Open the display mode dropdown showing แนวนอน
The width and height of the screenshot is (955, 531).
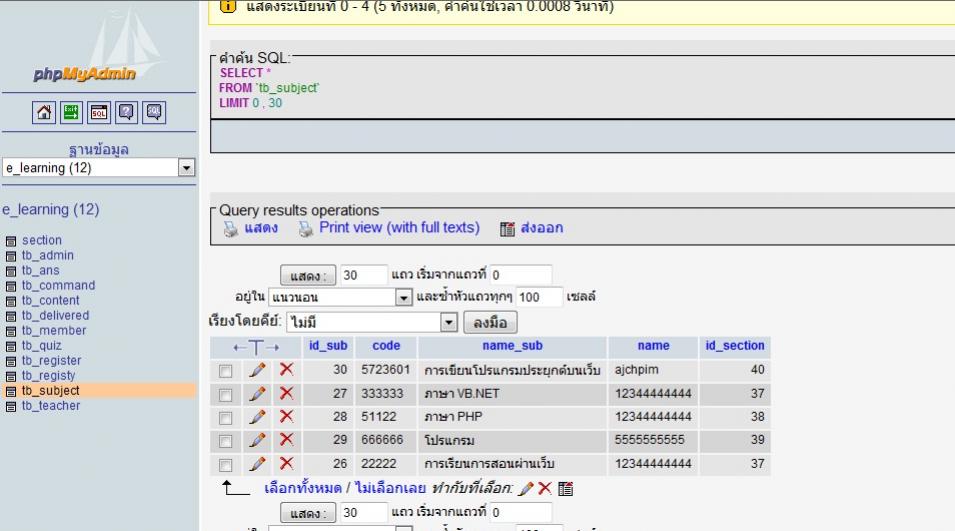[x=340, y=297]
